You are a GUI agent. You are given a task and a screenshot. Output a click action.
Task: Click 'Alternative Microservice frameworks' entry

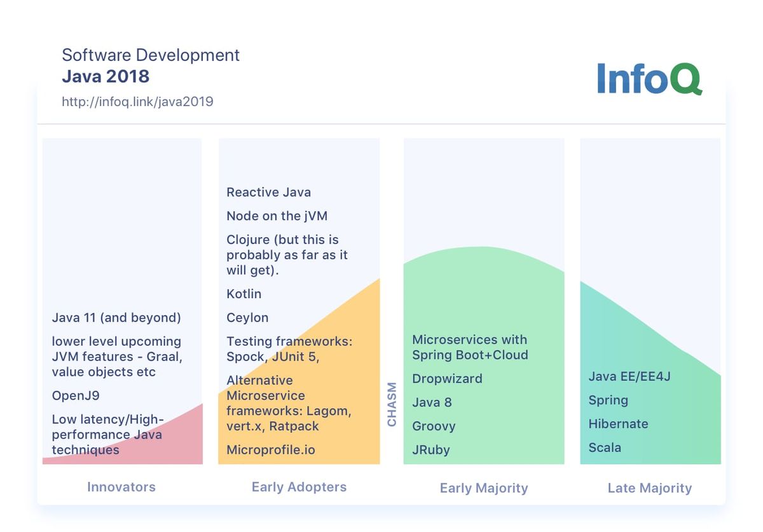(288, 403)
